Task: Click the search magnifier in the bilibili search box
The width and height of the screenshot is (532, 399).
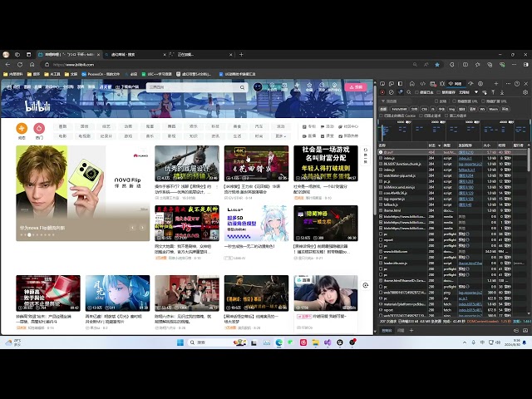Action: click(242, 87)
